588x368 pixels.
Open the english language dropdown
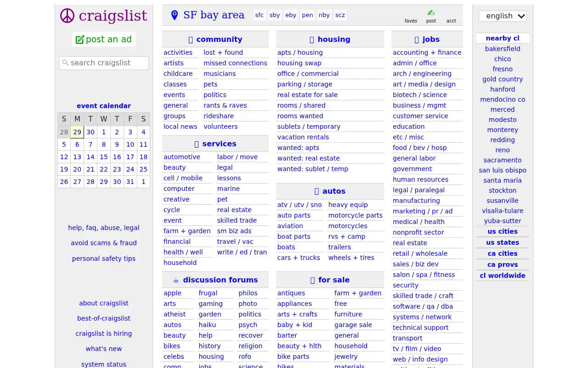(x=503, y=16)
